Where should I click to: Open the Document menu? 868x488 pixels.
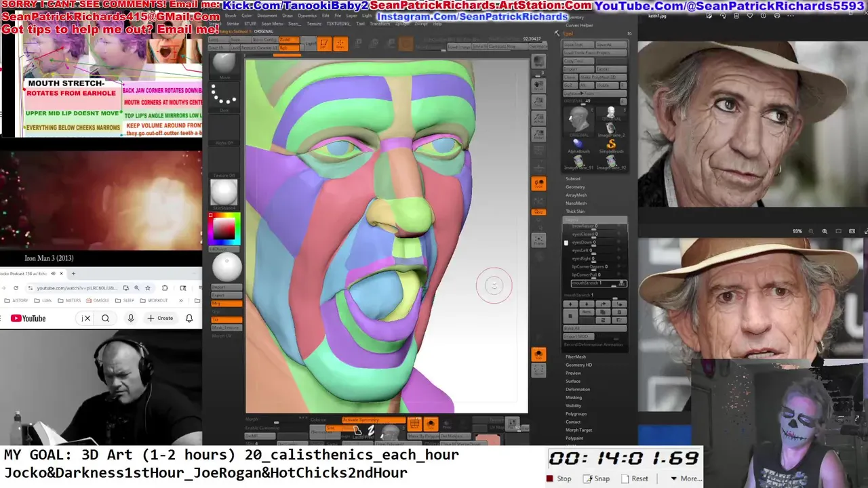tap(267, 15)
